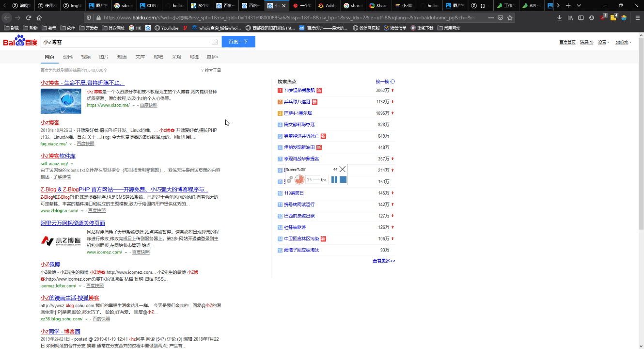This screenshot has width=644, height=349.
Task: Reload the page with the browser refresh button
Action: click(x=29, y=18)
